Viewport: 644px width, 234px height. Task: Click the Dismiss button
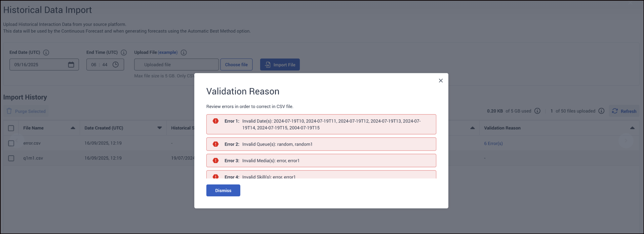[x=223, y=190]
